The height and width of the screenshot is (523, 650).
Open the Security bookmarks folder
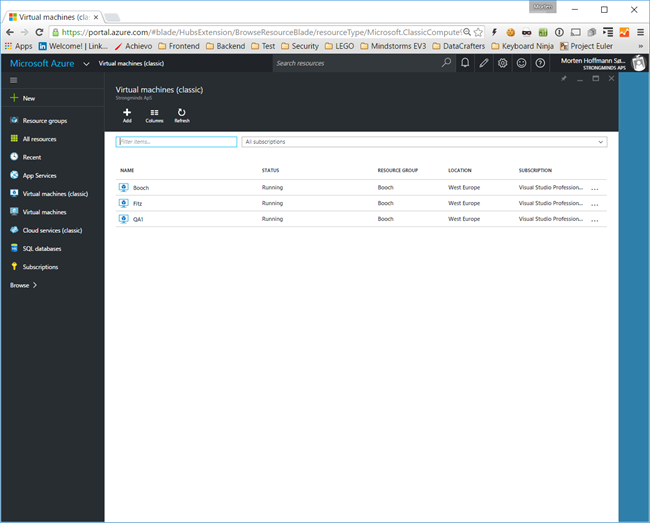[300, 46]
